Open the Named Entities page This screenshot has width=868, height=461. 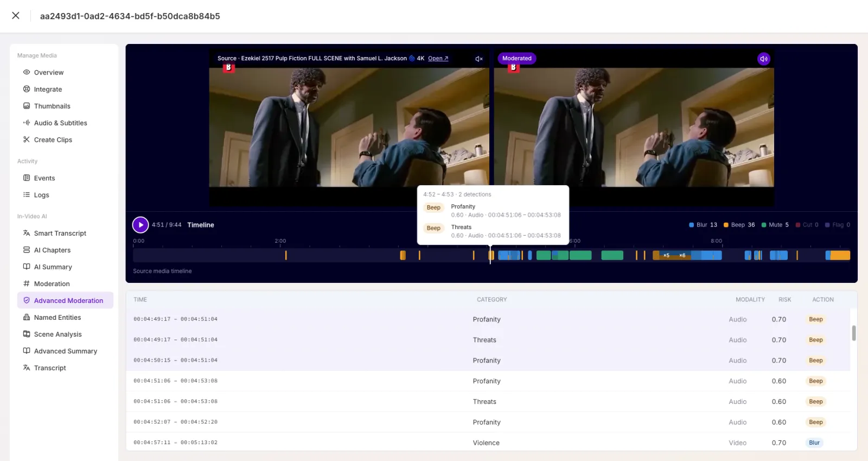(58, 317)
